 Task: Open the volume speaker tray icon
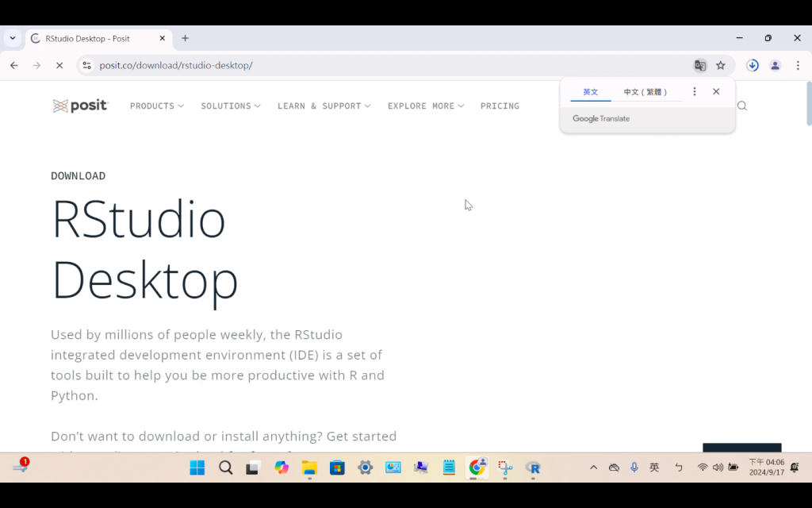point(718,468)
